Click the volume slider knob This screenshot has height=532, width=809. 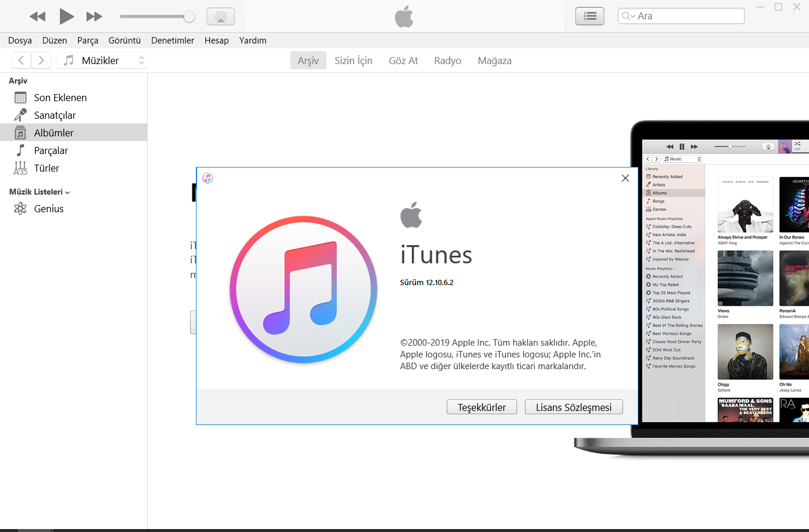pos(189,16)
